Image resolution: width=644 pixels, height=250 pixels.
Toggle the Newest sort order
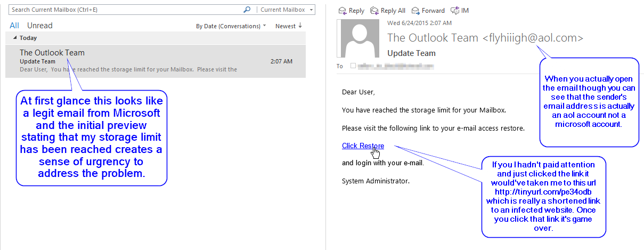289,26
